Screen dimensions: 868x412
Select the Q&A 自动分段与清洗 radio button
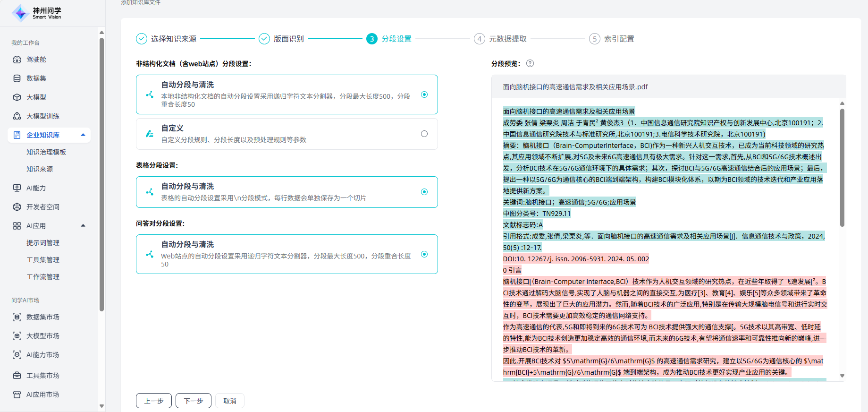pos(424,254)
